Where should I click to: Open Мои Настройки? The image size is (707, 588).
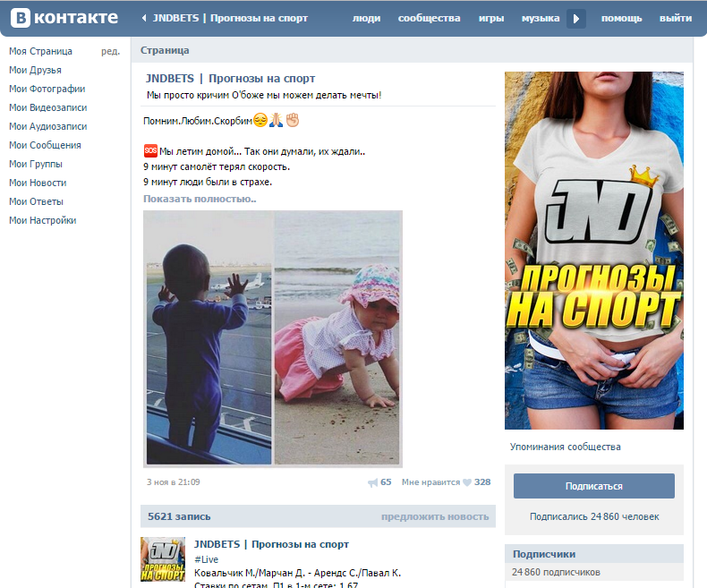pos(42,220)
